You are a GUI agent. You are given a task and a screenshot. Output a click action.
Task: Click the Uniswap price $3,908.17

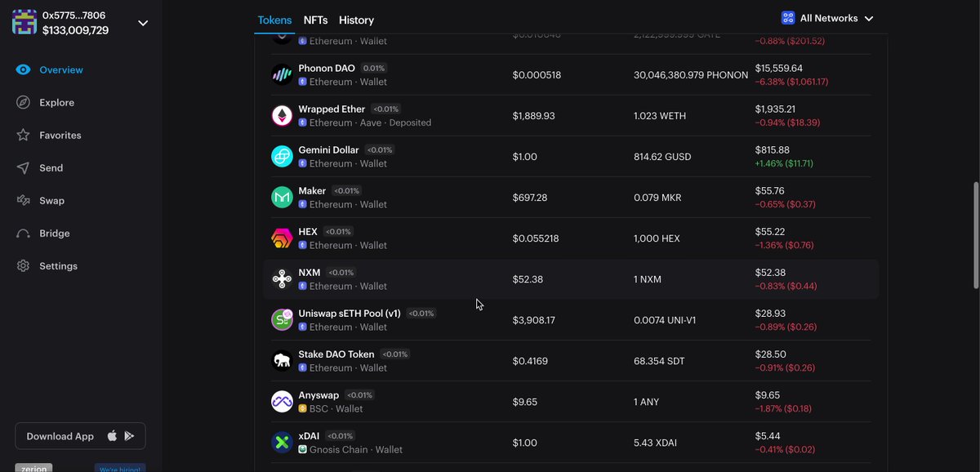[x=533, y=320]
